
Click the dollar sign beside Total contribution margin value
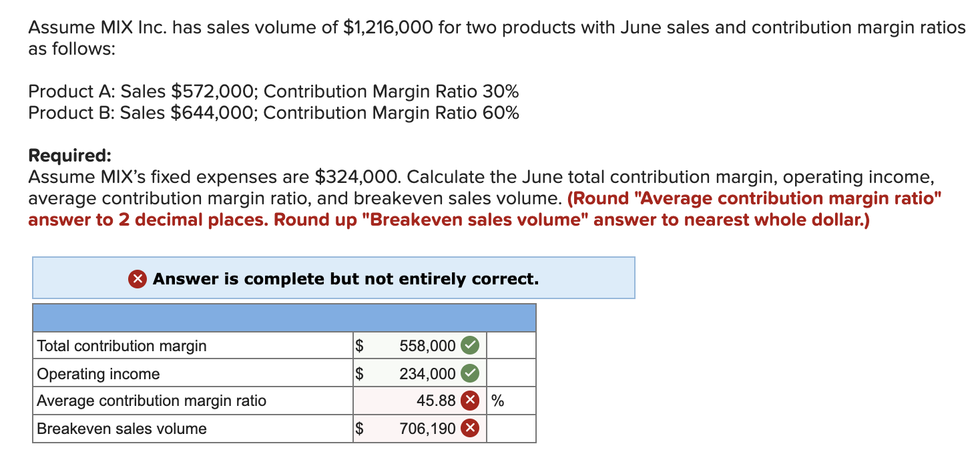click(x=359, y=345)
